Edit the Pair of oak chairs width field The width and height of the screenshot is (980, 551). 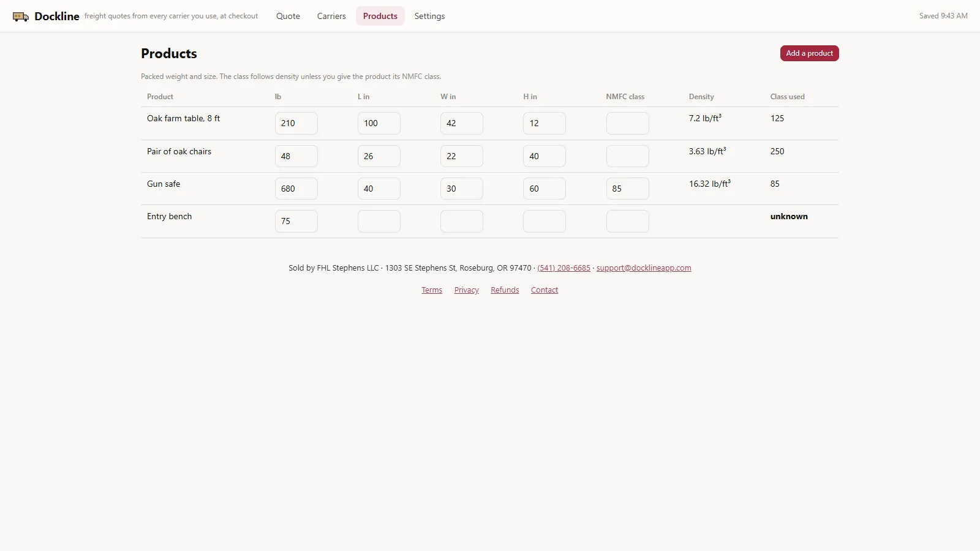coord(462,156)
